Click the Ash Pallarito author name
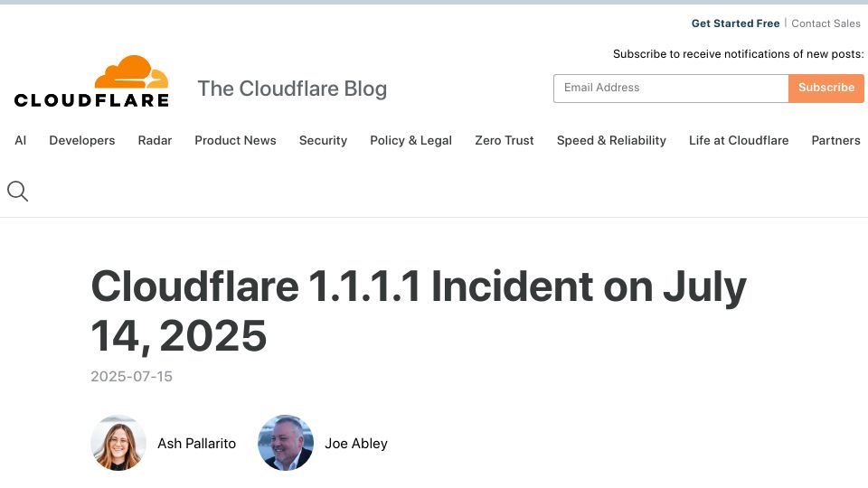This screenshot has width=868, height=488. click(x=196, y=443)
